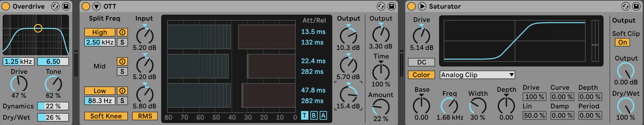This screenshot has width=644, height=125.
Task: Toggle the Saturator DC button
Action: point(421,62)
